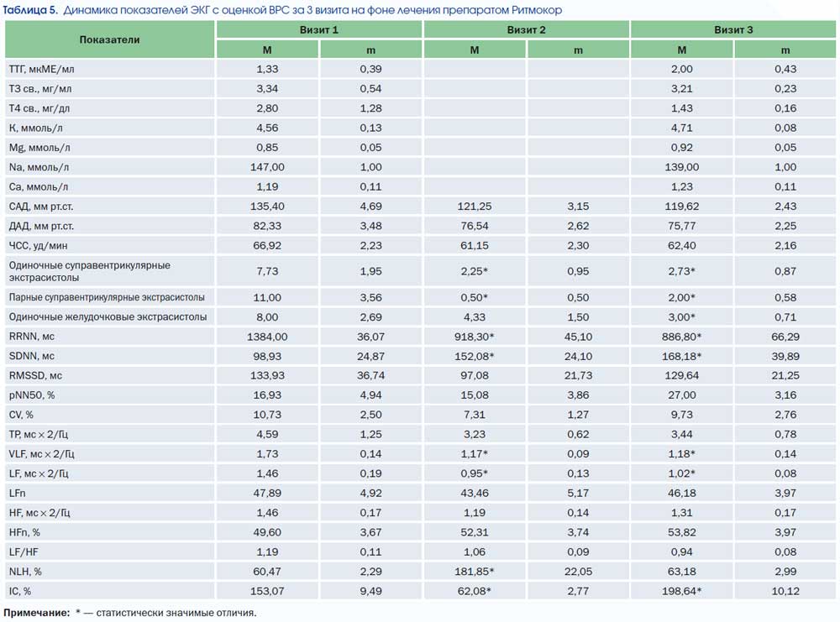Click the table title Таблица 5
The height and width of the screenshot is (622, 840).
[x=30, y=10]
